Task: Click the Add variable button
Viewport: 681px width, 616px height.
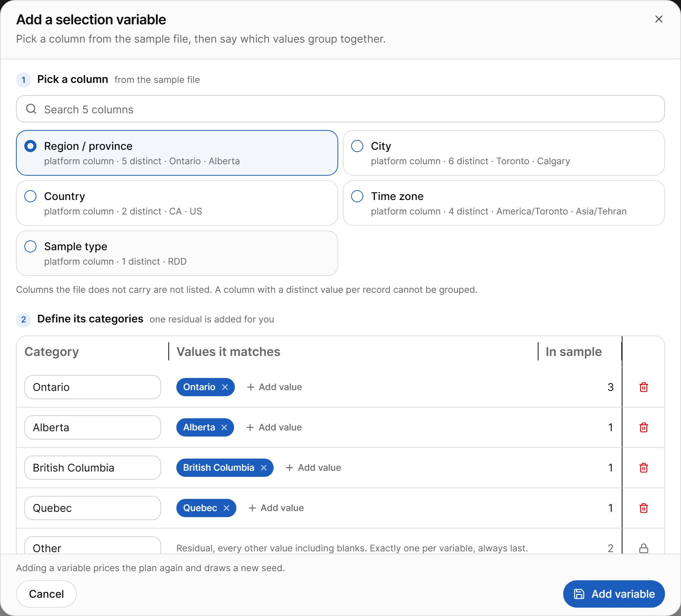Action: pyautogui.click(x=614, y=594)
